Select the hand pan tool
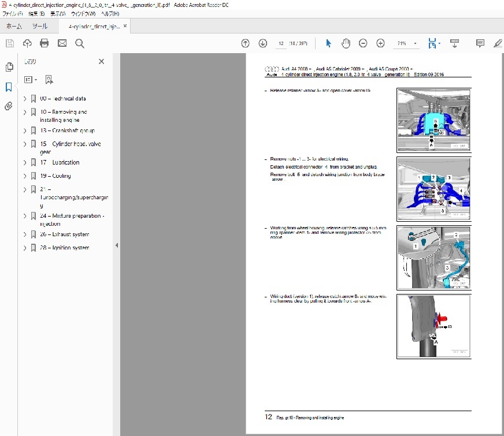The width and height of the screenshot is (504, 436). [346, 43]
